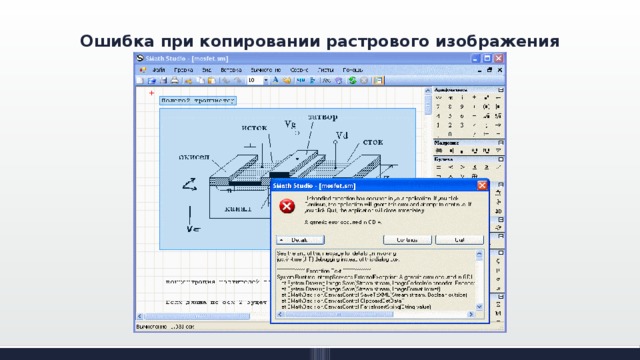Collapse the Матрицы panel

(x=501, y=143)
